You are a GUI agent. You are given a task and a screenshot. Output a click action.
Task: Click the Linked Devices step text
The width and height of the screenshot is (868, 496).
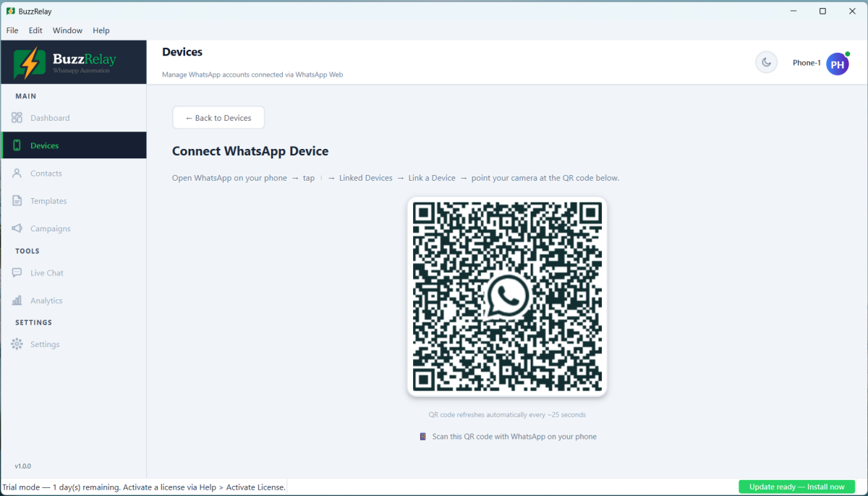(x=366, y=178)
